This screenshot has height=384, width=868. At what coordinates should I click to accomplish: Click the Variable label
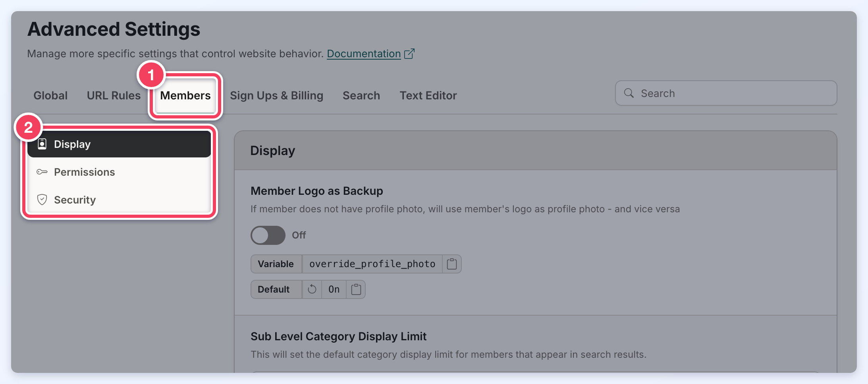pos(276,264)
